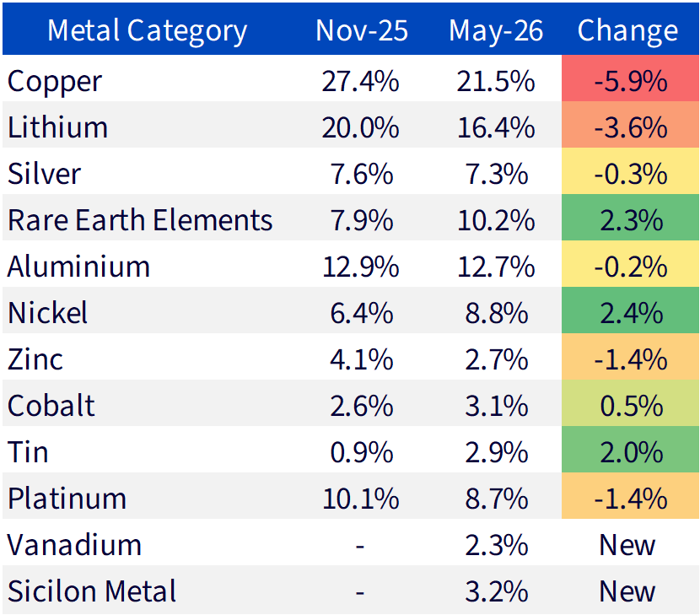This screenshot has width=700, height=615.
Task: Select the Silver May-26 value 7.3%
Action: [x=497, y=174]
